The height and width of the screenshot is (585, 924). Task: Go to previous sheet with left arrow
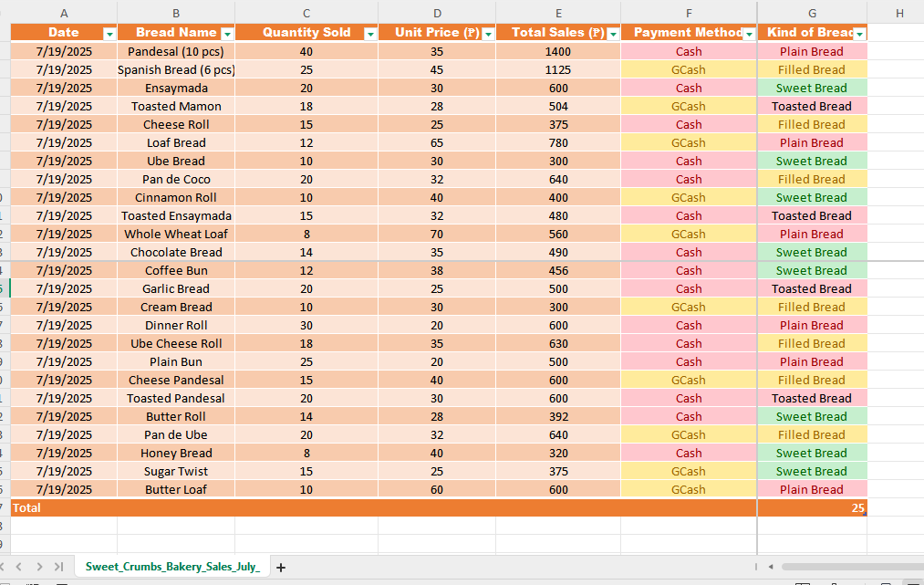[19, 567]
